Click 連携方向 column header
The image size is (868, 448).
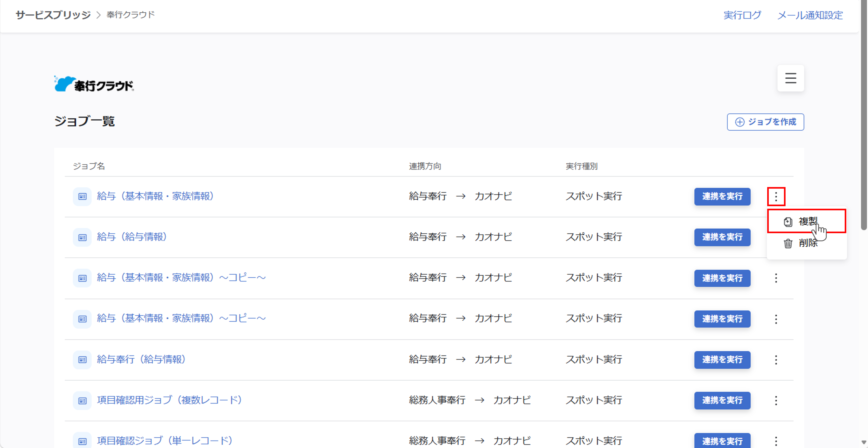[425, 166]
